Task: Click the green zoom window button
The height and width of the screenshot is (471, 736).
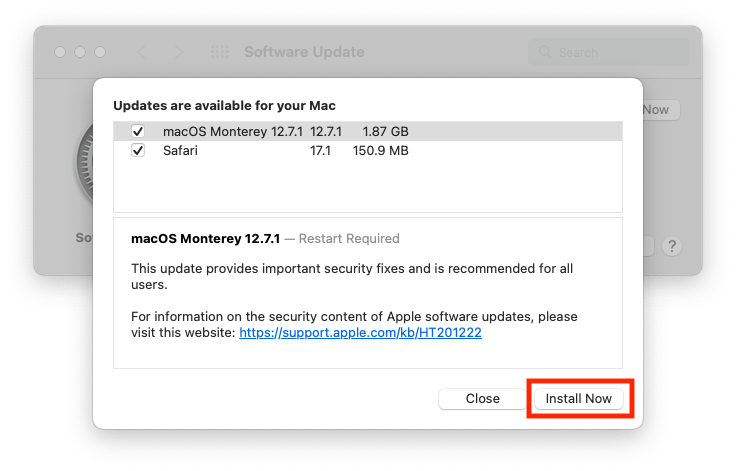Action: coord(101,52)
